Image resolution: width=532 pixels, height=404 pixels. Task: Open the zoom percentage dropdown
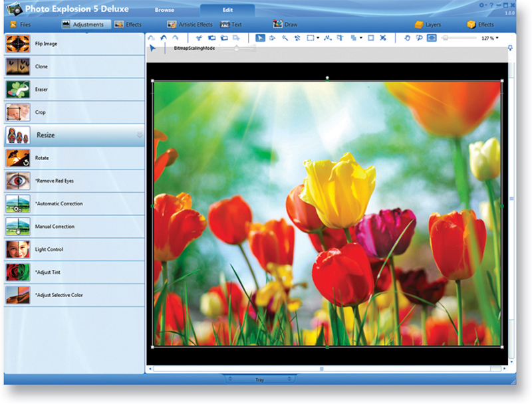pos(497,38)
